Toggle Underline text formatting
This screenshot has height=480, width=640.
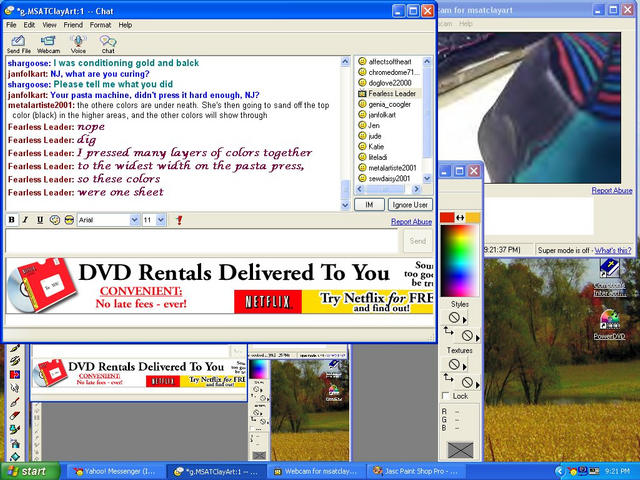point(40,220)
